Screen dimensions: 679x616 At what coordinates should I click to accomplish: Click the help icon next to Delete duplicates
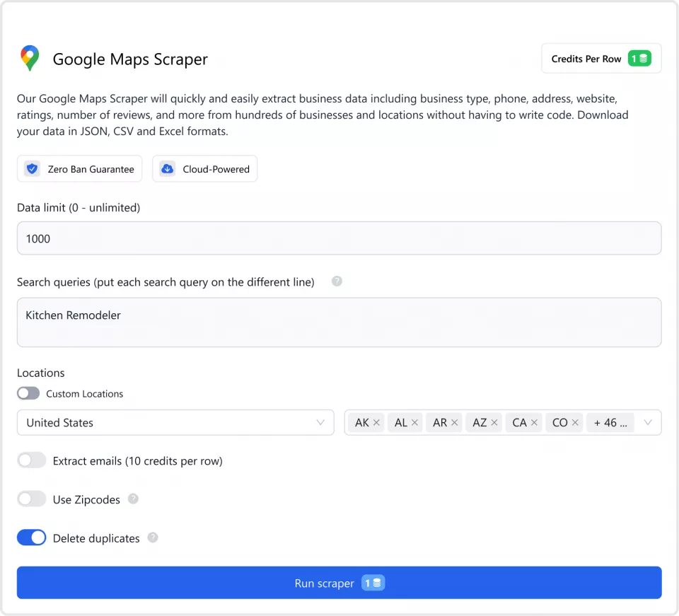(153, 538)
